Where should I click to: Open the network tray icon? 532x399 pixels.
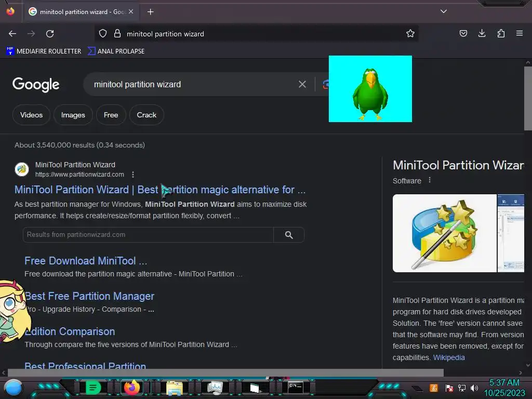point(462,388)
